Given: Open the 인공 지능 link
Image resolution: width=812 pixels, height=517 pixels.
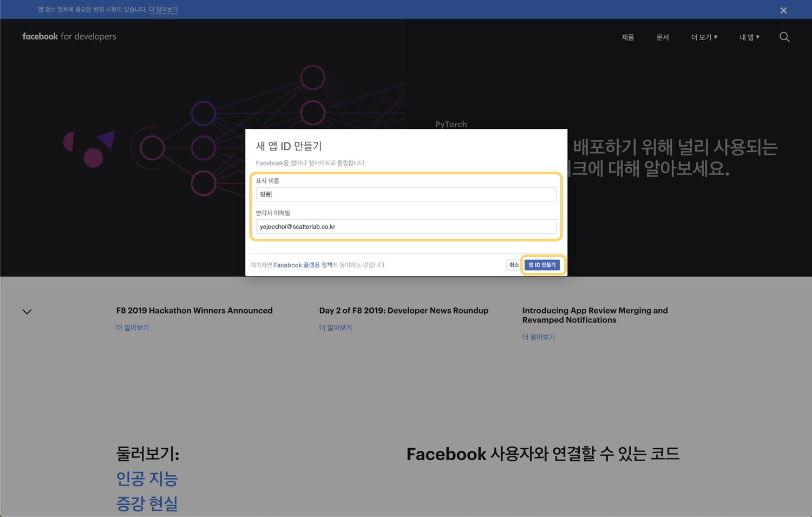Looking at the screenshot, I should (x=147, y=479).
